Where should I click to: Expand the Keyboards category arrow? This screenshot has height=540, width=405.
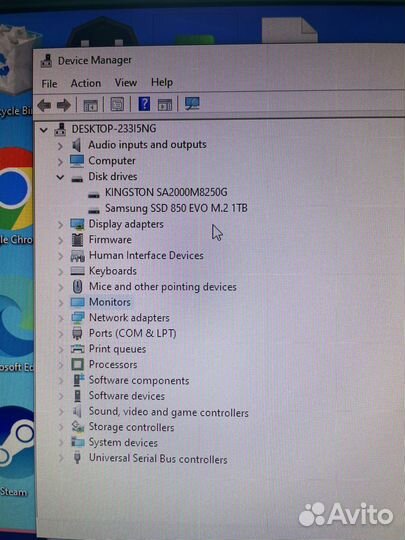61,272
